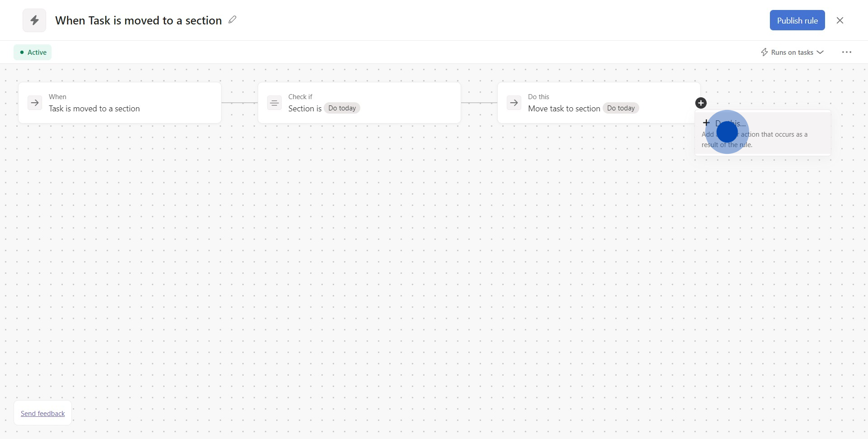Click the 'Do today' chip in condition card

[342, 108]
